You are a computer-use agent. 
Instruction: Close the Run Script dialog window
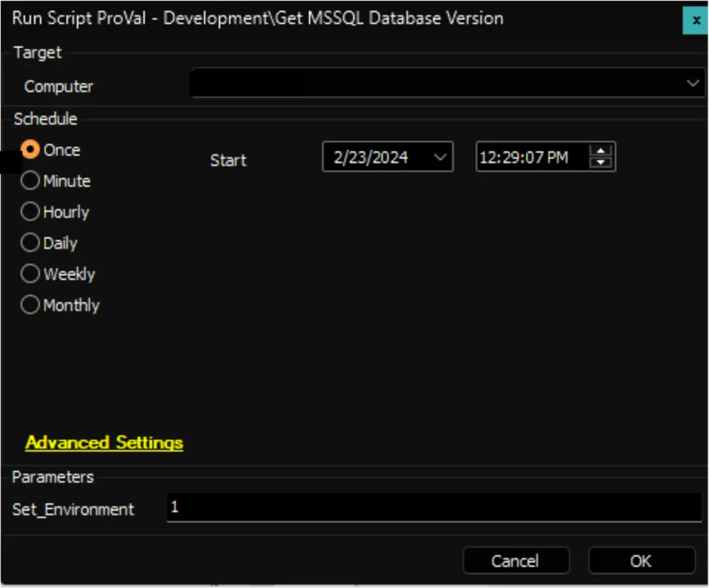pyautogui.click(x=696, y=21)
